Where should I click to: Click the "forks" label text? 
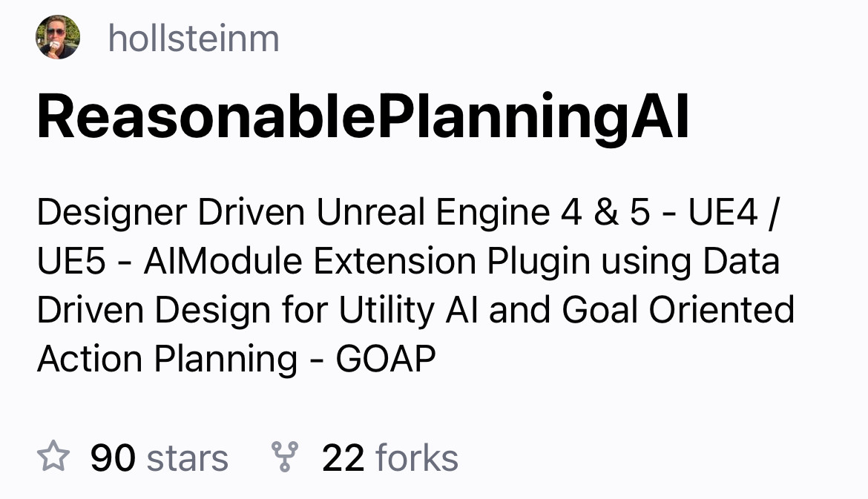click(x=417, y=458)
